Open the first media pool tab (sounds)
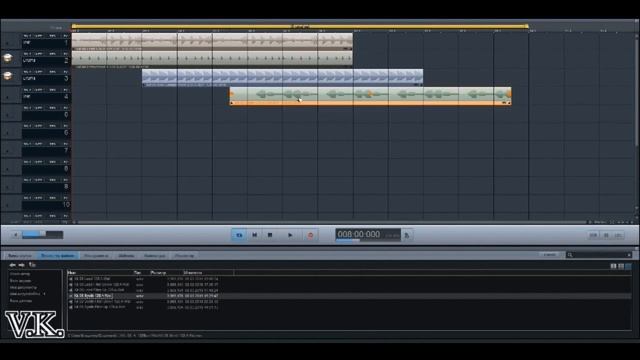The height and width of the screenshot is (360, 640). [20, 256]
